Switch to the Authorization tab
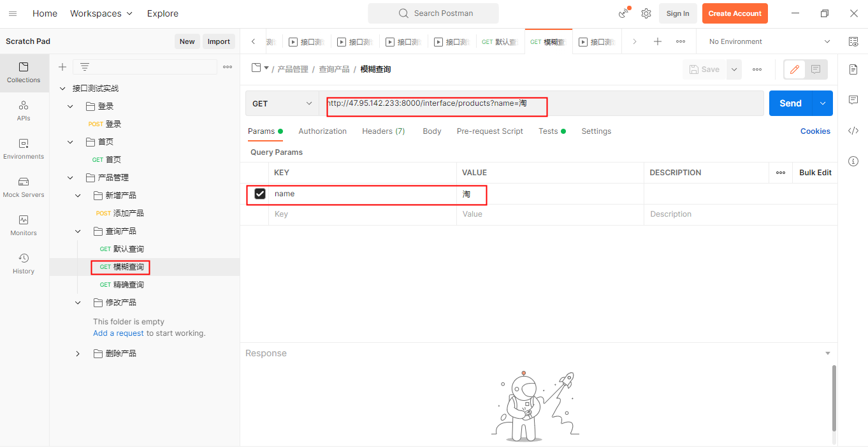868x448 pixels. pos(322,131)
